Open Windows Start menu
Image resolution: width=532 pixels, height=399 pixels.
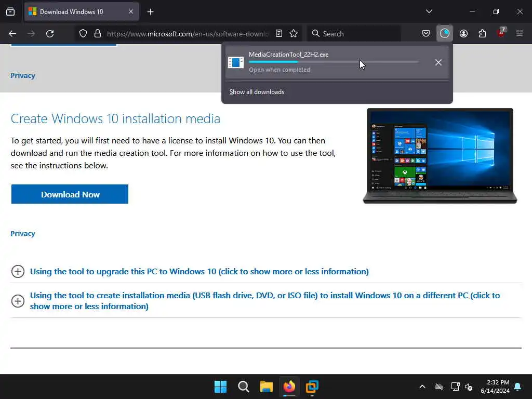[x=220, y=387]
